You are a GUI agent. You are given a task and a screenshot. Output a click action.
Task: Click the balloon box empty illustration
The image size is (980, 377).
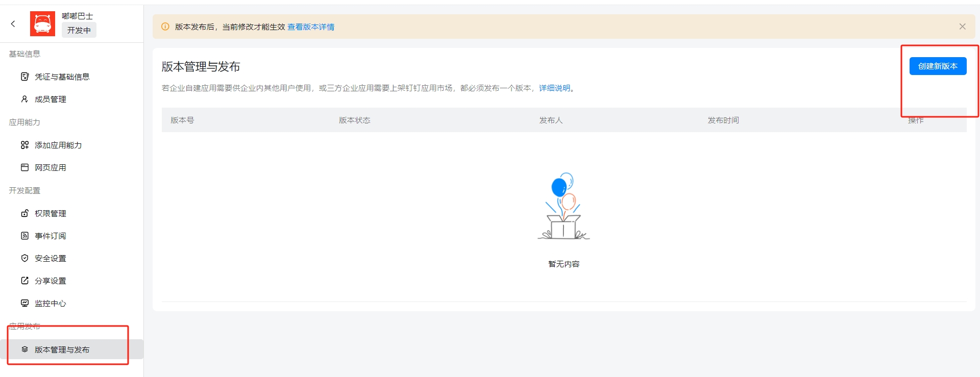(x=563, y=206)
